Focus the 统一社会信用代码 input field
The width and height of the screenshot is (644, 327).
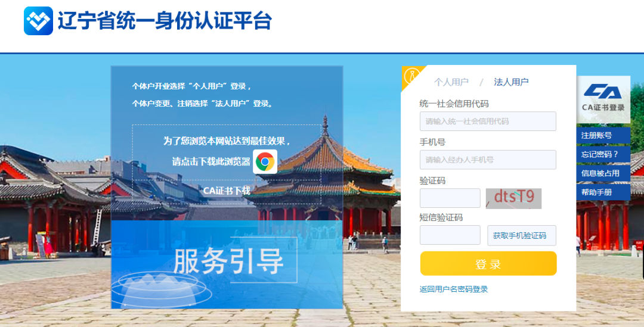point(488,122)
